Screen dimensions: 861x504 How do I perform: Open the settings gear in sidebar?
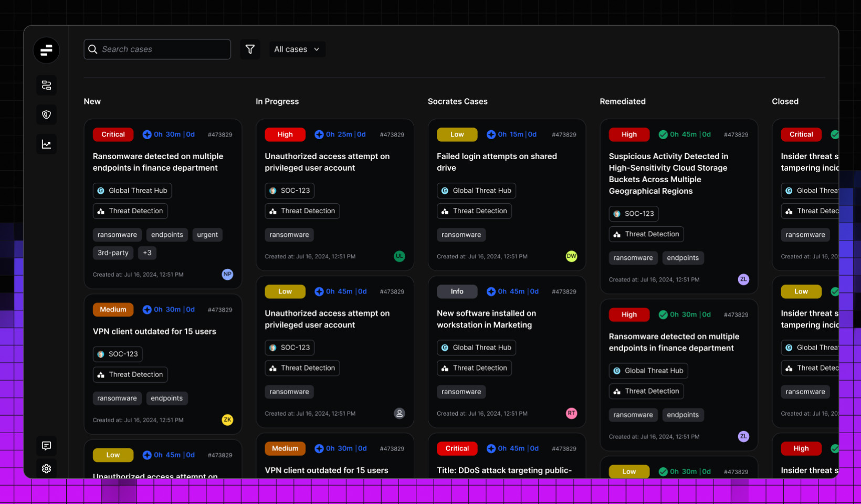click(x=46, y=468)
